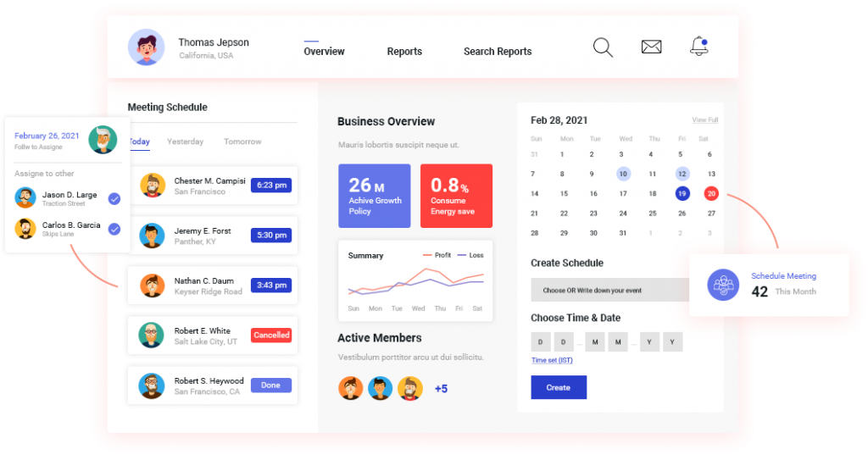Switch to the Reports tab
868x455 pixels.
[x=404, y=52]
